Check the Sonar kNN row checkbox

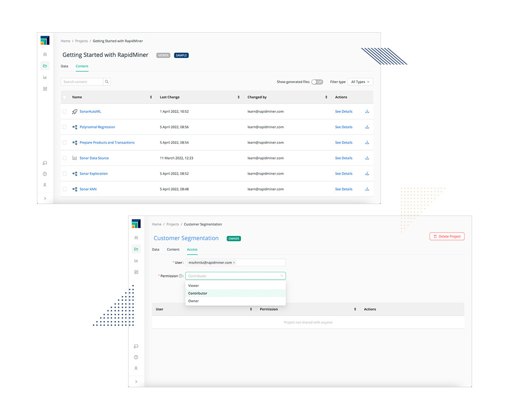(64, 189)
